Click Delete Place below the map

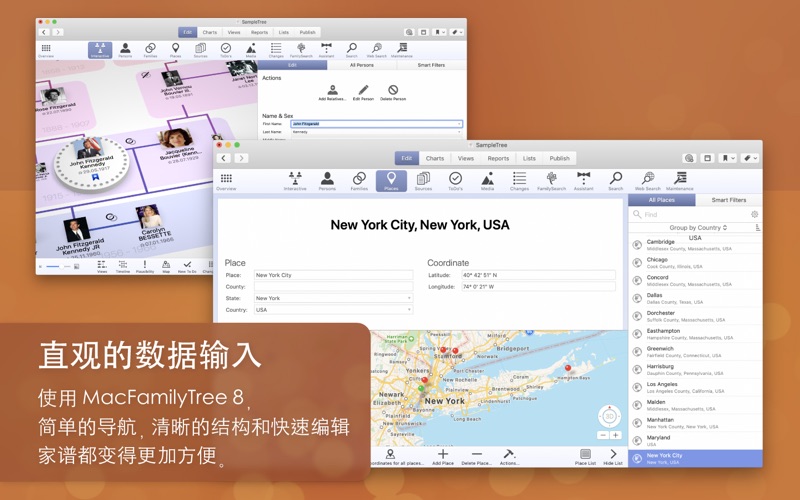(x=477, y=457)
